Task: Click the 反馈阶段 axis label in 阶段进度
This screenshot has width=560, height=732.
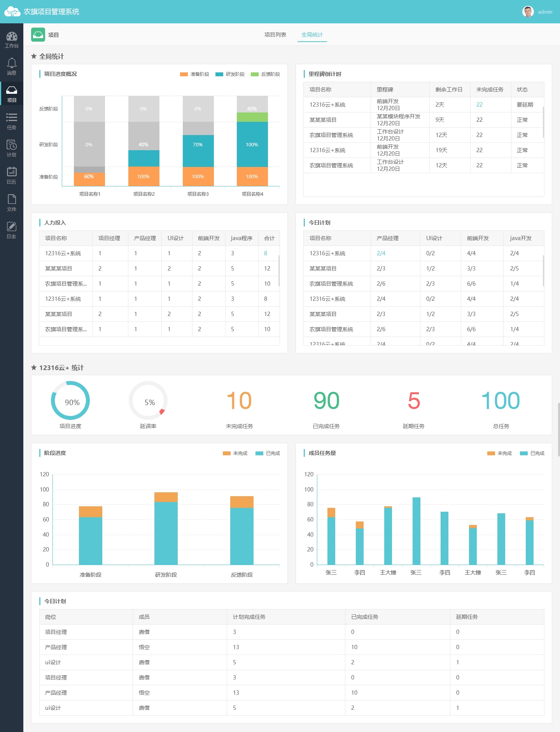Action: coord(242,575)
